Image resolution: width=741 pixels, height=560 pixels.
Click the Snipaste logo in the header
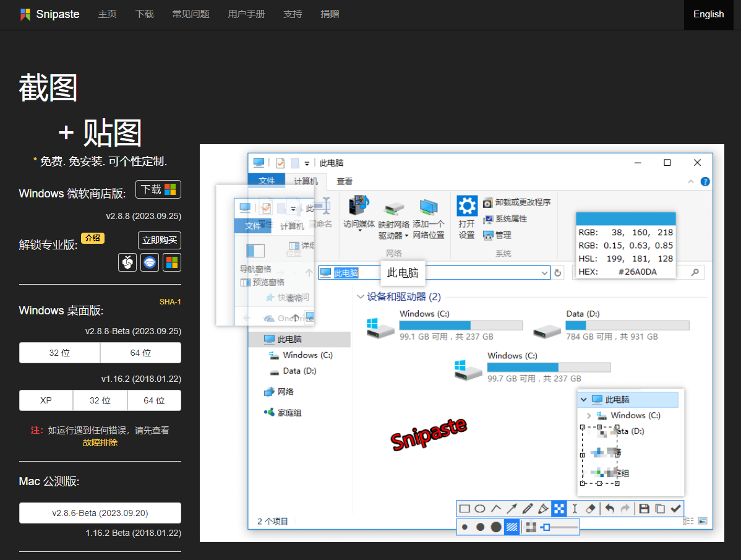click(x=49, y=14)
